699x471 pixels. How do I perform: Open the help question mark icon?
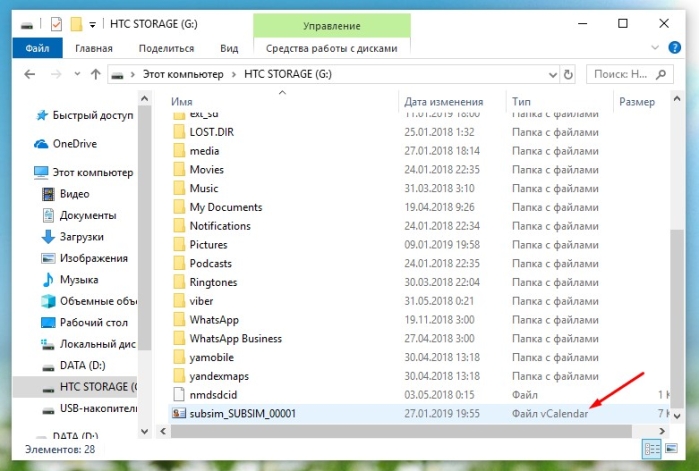(674, 47)
